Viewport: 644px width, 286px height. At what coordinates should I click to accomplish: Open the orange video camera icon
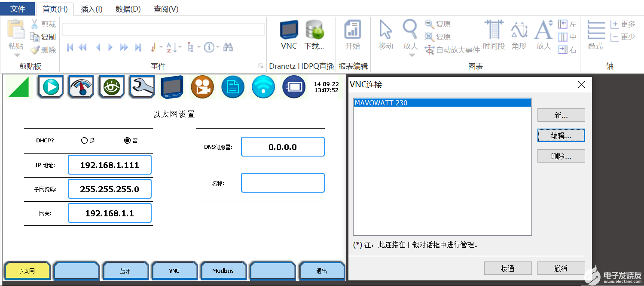click(x=202, y=87)
